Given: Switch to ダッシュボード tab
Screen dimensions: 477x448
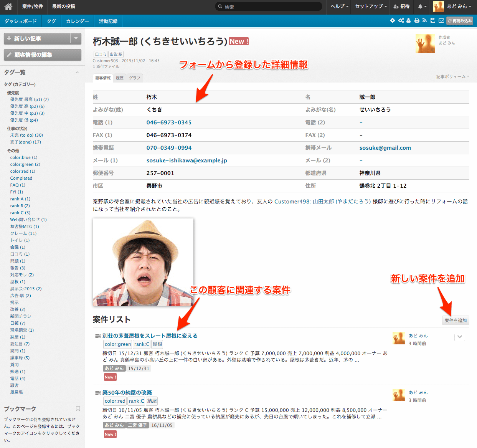Looking at the screenshot, I should coord(21,21).
